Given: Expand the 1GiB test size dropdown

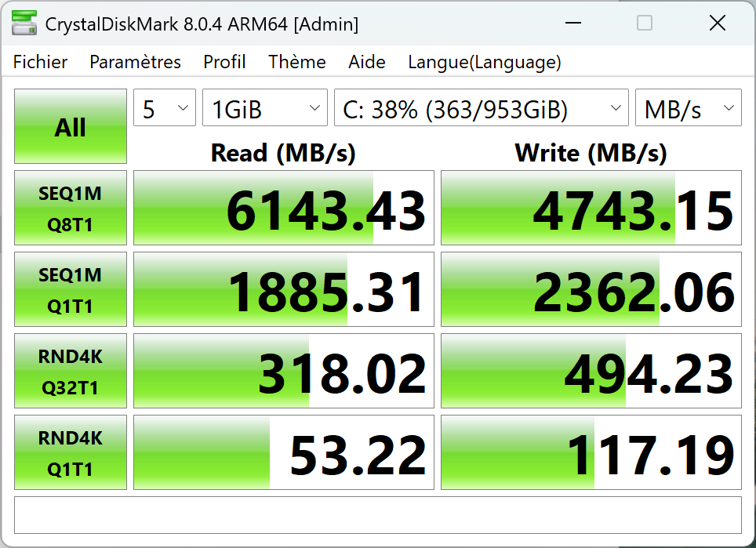Looking at the screenshot, I should click(x=264, y=108).
